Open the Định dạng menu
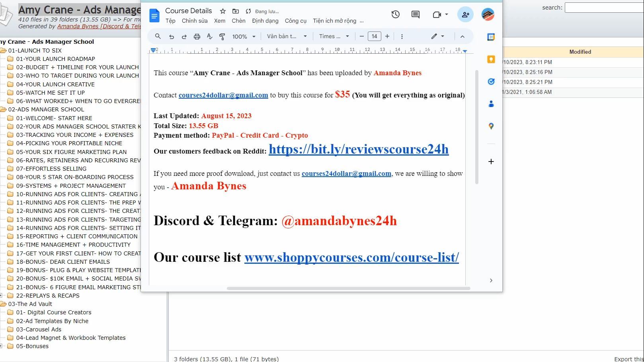The width and height of the screenshot is (644, 362). (265, 21)
